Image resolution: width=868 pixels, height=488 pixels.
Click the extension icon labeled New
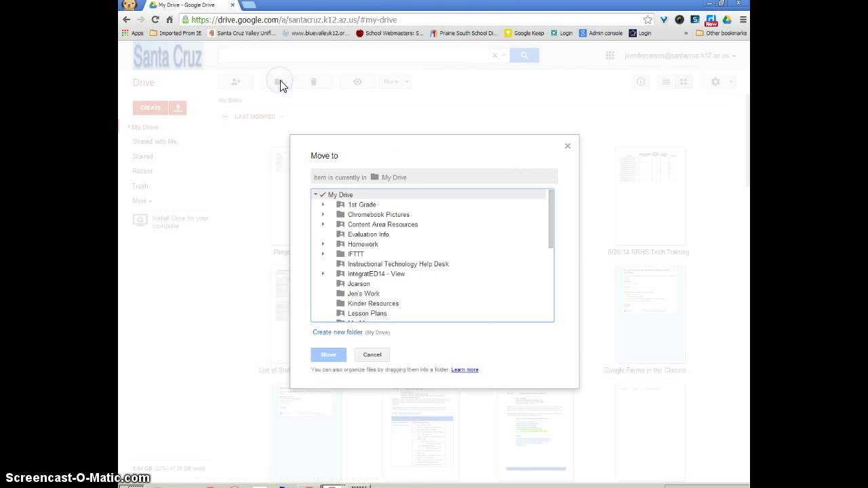coord(711,20)
